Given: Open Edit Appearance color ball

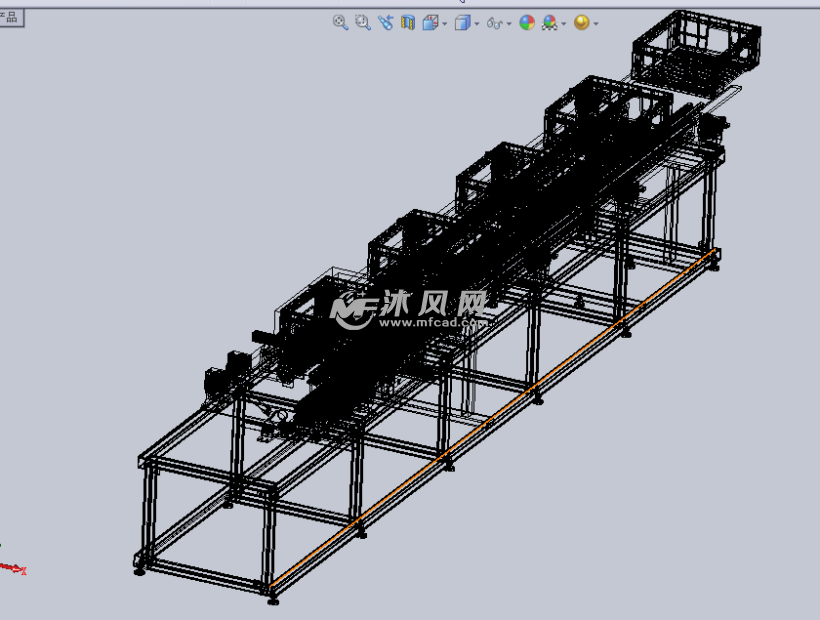Looking at the screenshot, I should click(527, 22).
